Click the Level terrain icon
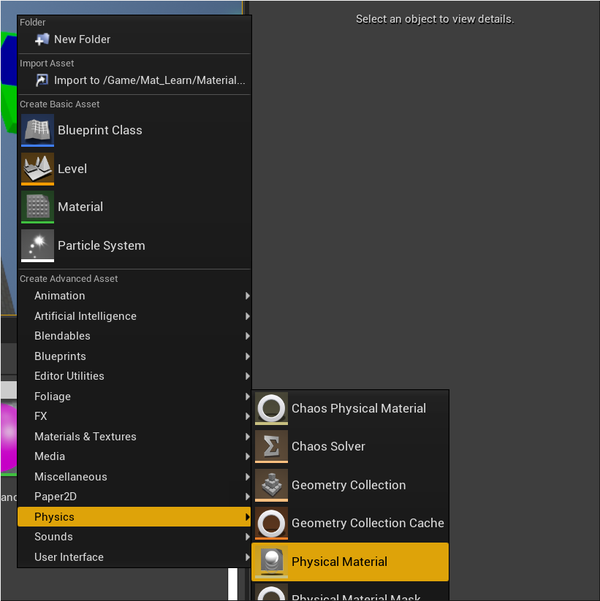 point(38,169)
